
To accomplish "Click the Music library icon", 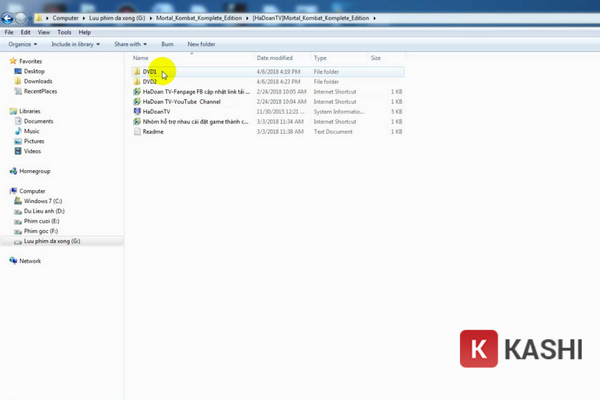I will (18, 131).
